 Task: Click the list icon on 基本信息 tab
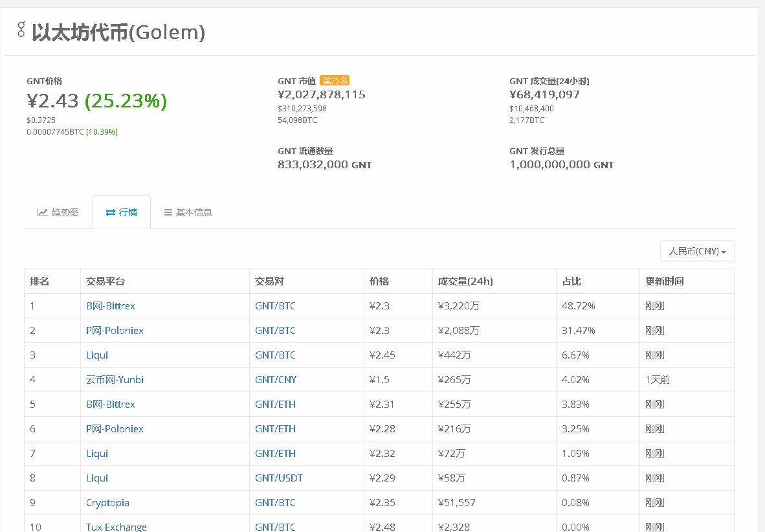coord(168,212)
